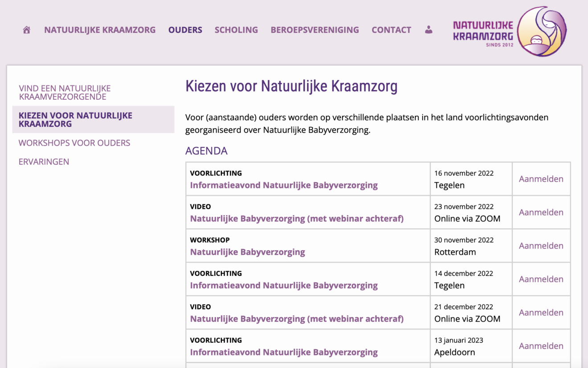Click the date 23 november 2022
The image size is (588, 368).
[x=464, y=207]
